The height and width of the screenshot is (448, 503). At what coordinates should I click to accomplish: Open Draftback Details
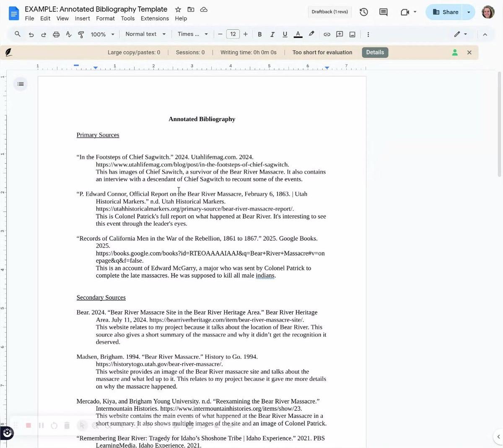pyautogui.click(x=374, y=52)
